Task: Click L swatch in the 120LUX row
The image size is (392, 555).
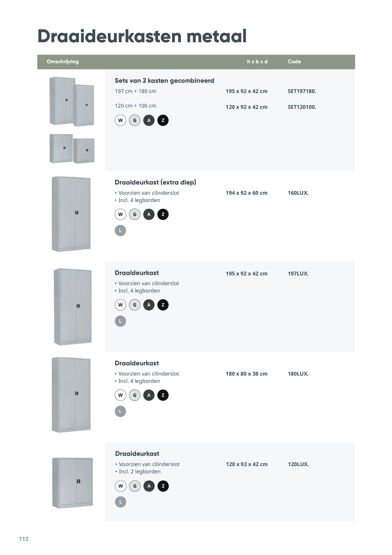Action: tap(120, 502)
